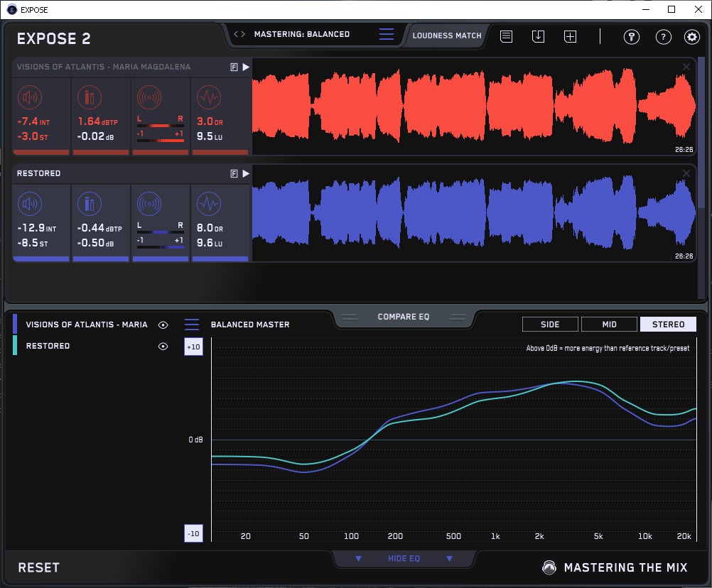Click the +10 EQ range button
This screenshot has height=588, width=712.
pos(193,347)
